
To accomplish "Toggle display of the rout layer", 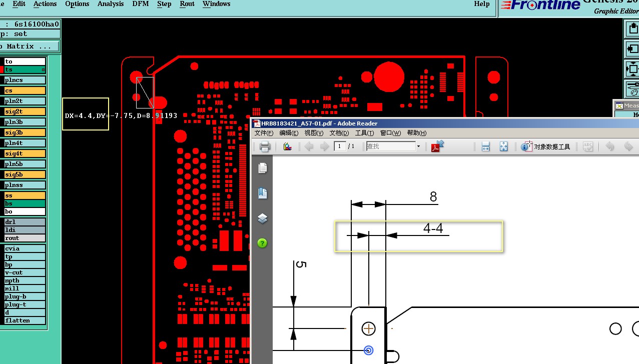I will 25,238.
